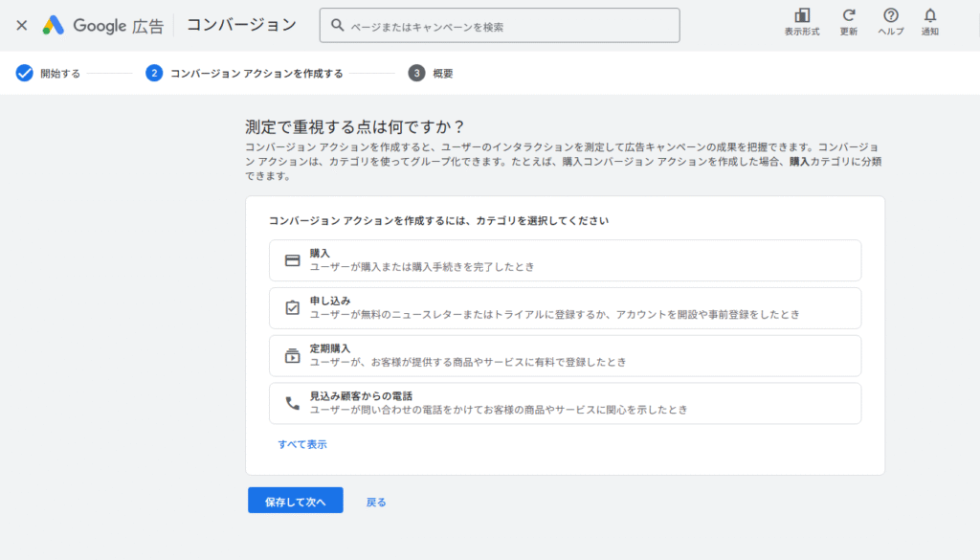Jump to the 概要 step
The height and width of the screenshot is (560, 980).
[430, 70]
